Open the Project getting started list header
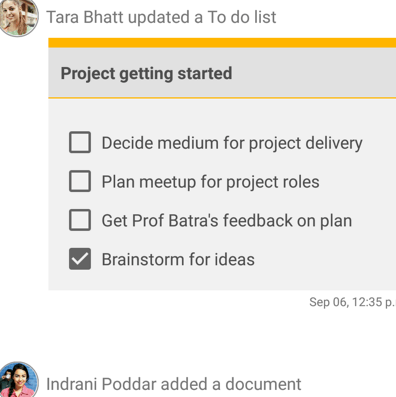 (x=222, y=73)
